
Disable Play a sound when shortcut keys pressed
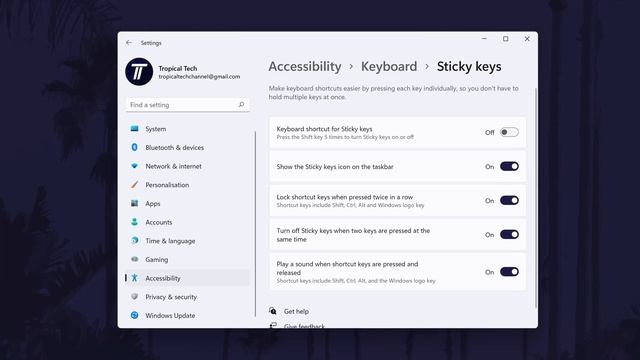509,272
